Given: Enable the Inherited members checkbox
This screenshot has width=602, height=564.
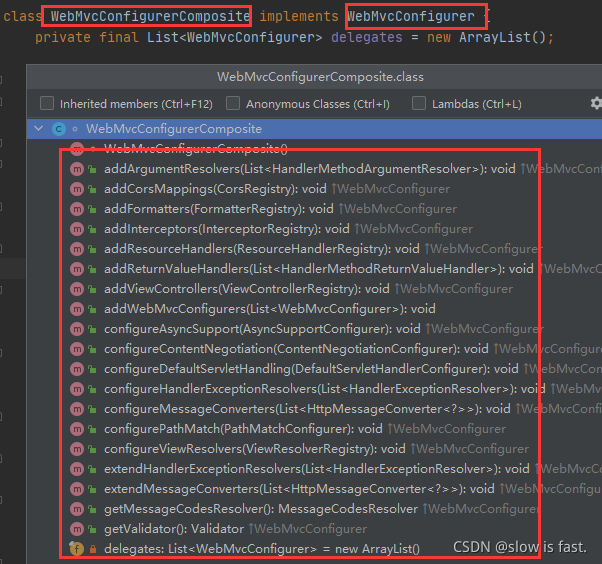Looking at the screenshot, I should click(x=47, y=103).
